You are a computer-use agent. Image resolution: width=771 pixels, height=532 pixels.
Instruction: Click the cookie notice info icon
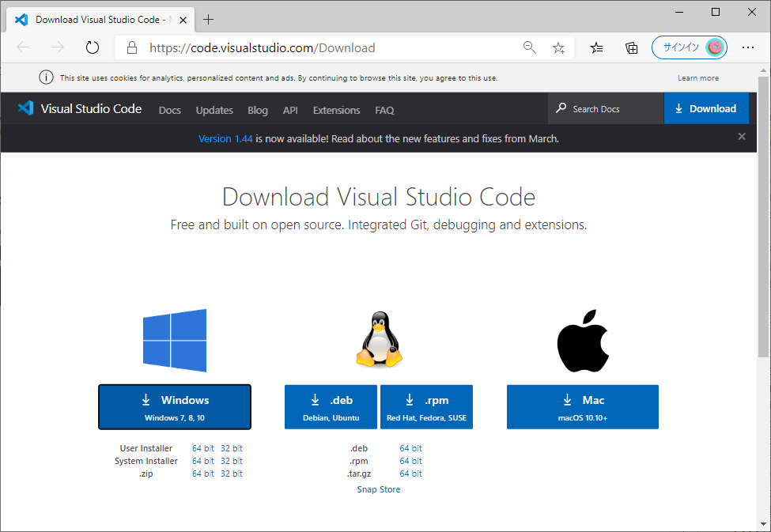[46, 77]
